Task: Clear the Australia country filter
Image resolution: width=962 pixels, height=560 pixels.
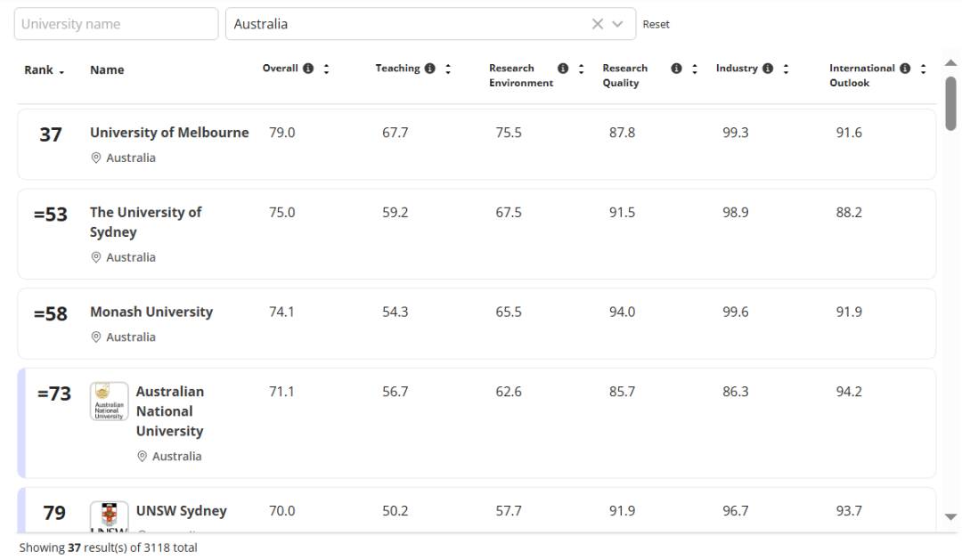Action: click(x=598, y=24)
